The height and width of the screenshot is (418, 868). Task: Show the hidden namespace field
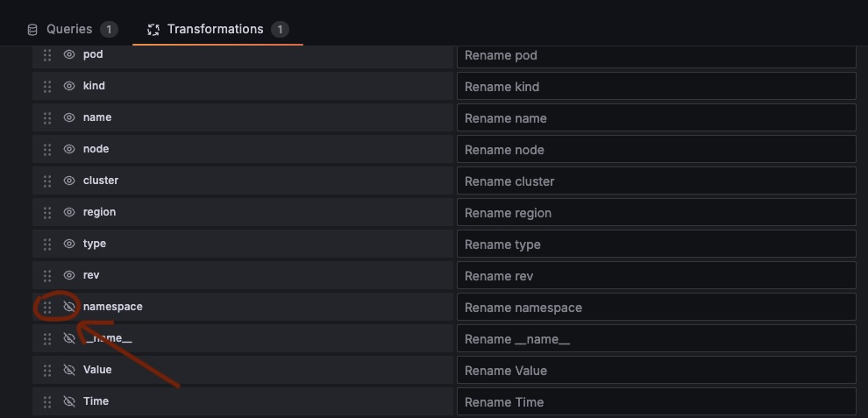69,307
